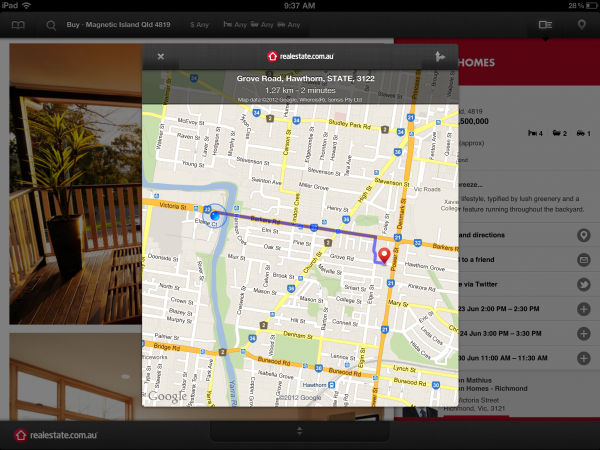Tap the Grove Rd street label on map
The width and height of the screenshot is (600, 450).
[340, 257]
